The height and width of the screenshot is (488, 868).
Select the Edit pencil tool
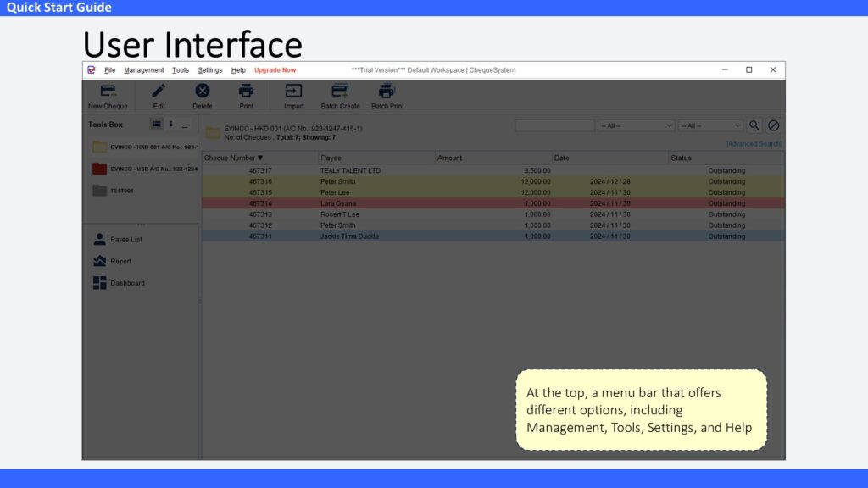159,97
